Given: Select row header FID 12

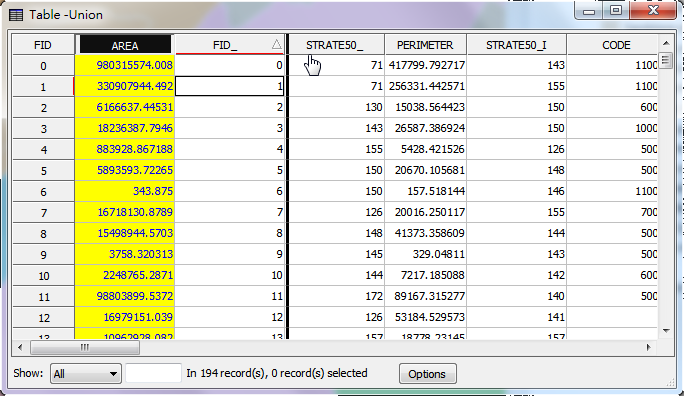Looking at the screenshot, I should (43, 317).
